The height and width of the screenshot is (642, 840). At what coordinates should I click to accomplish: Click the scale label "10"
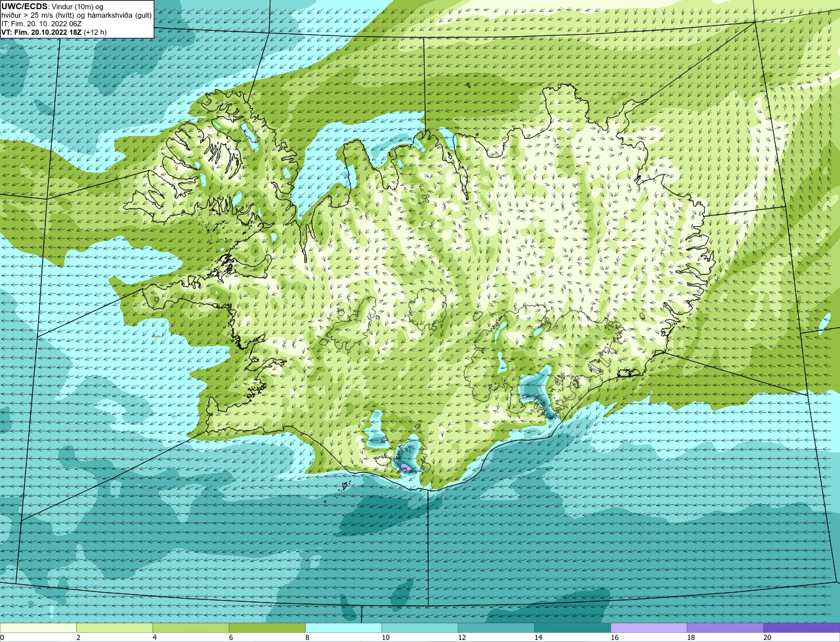click(x=385, y=637)
